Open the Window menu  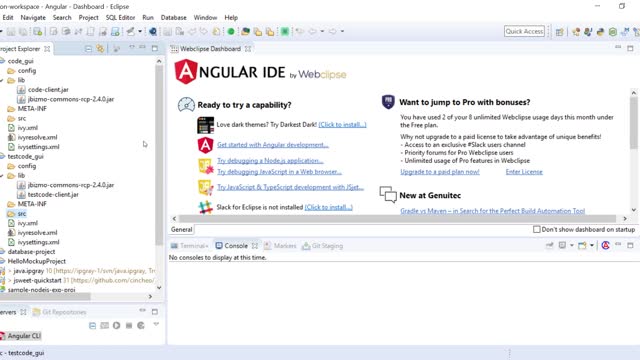click(x=205, y=18)
